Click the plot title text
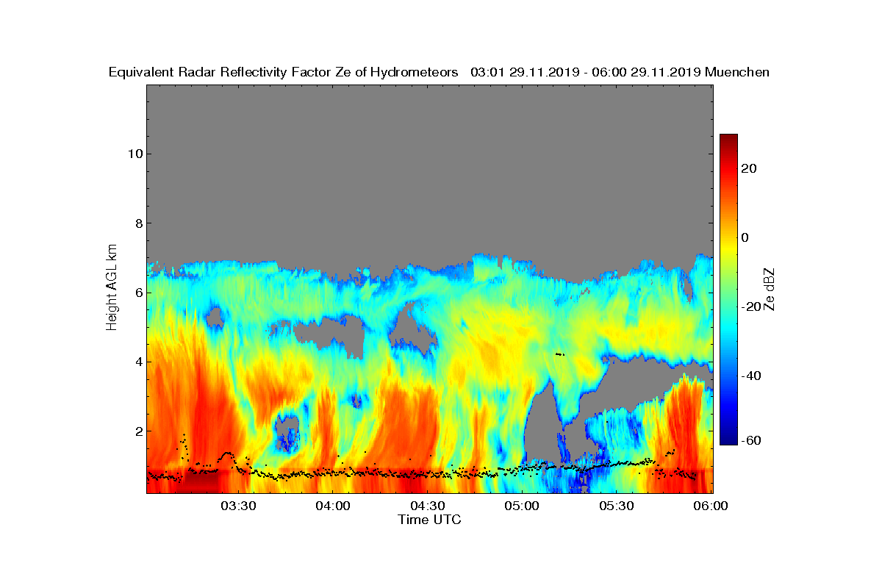 pos(439,72)
